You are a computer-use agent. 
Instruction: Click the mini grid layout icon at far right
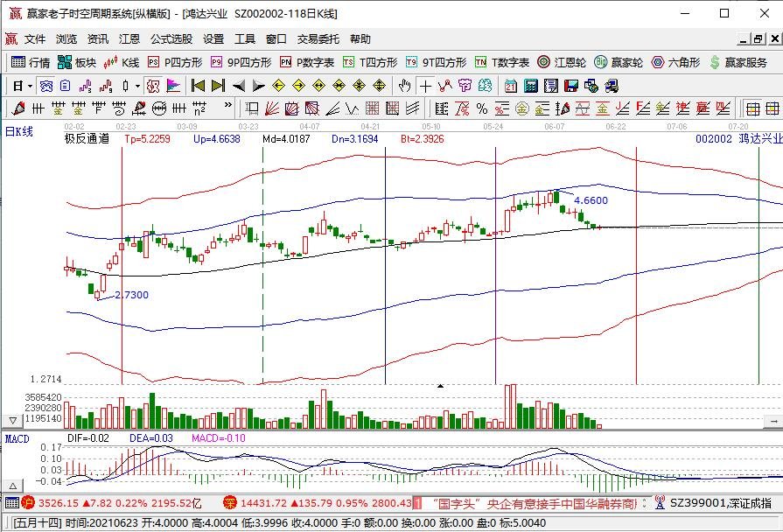coord(772,108)
